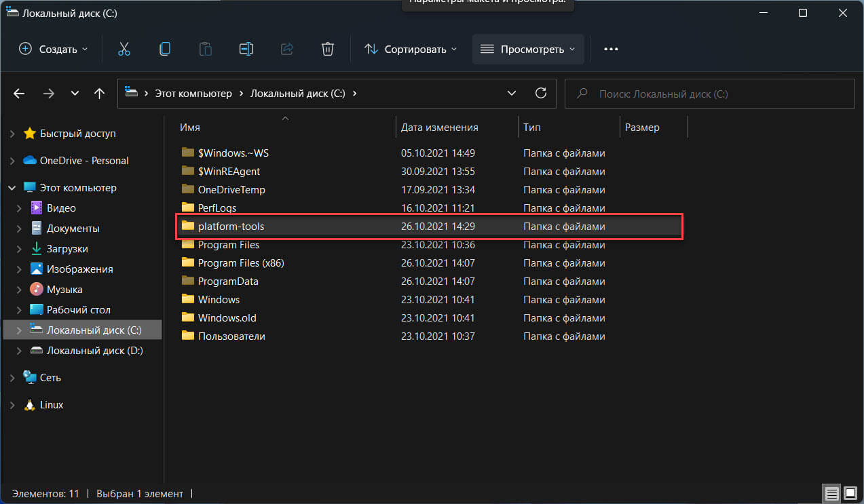This screenshot has width=864, height=504.
Task: Switch to details view icon in status bar
Action: pos(831,493)
